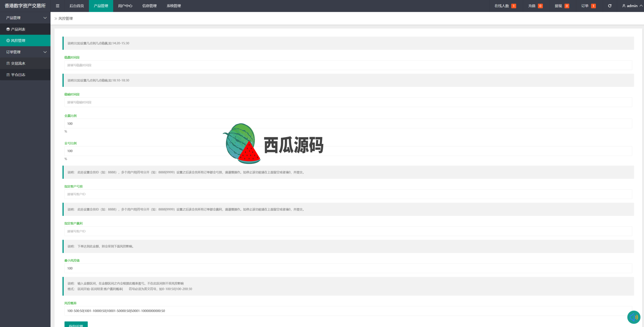Open 交易流水 in the sidebar
Image resolution: width=644 pixels, height=327 pixels.
click(x=25, y=64)
